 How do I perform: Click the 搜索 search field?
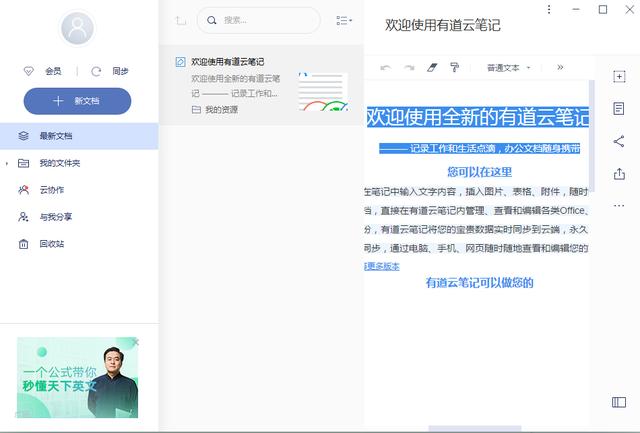pyautogui.click(x=259, y=20)
